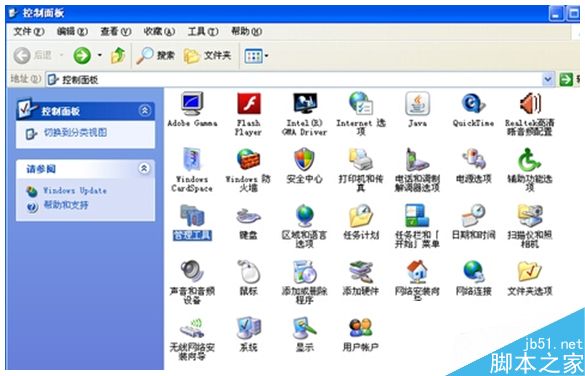
Task: Open the 帮助和支持 link
Action: [66, 205]
